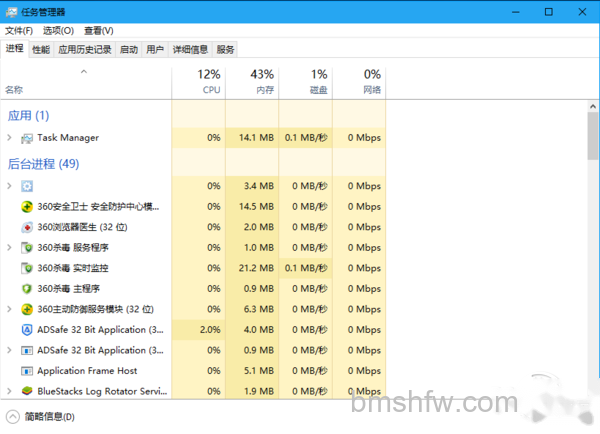Screen dimensions: 600x434
Task: Expand the BlueStacks Log Rotator Service entry
Action: (10, 391)
